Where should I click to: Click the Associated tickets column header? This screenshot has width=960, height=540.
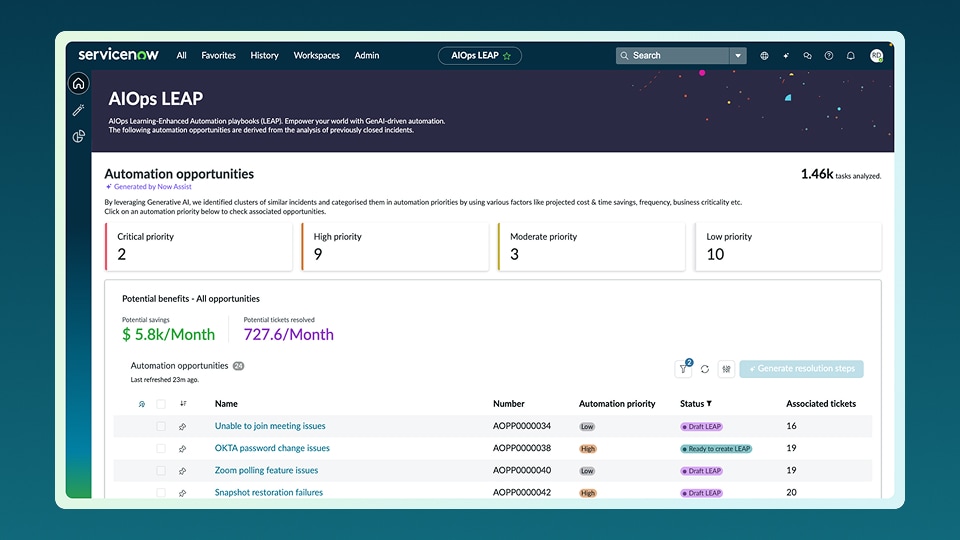(x=821, y=403)
